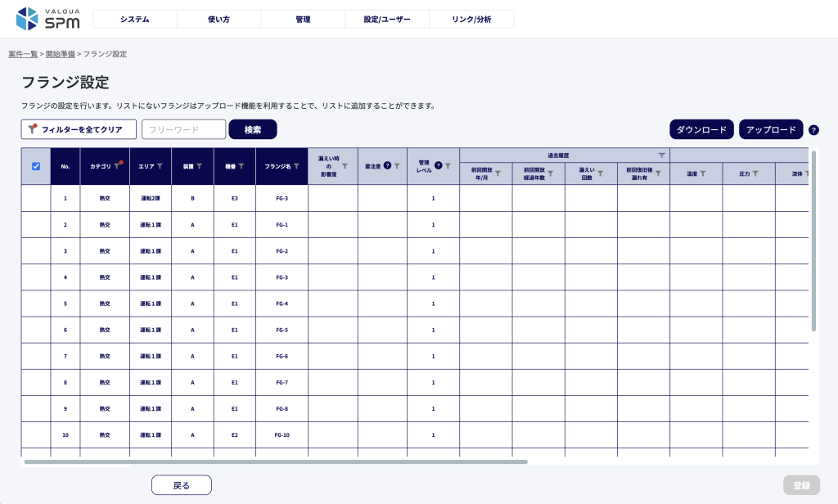Open the 設定/ユーザー menu
838x504 pixels.
point(387,20)
